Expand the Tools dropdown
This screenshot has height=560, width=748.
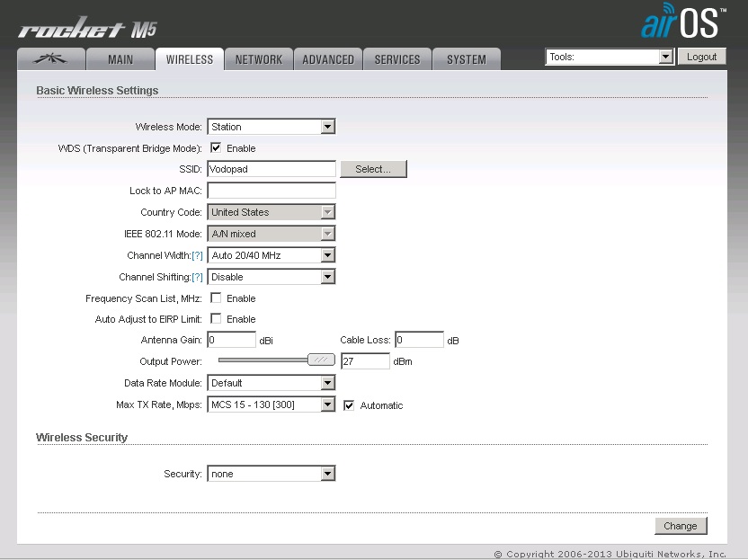pos(609,57)
